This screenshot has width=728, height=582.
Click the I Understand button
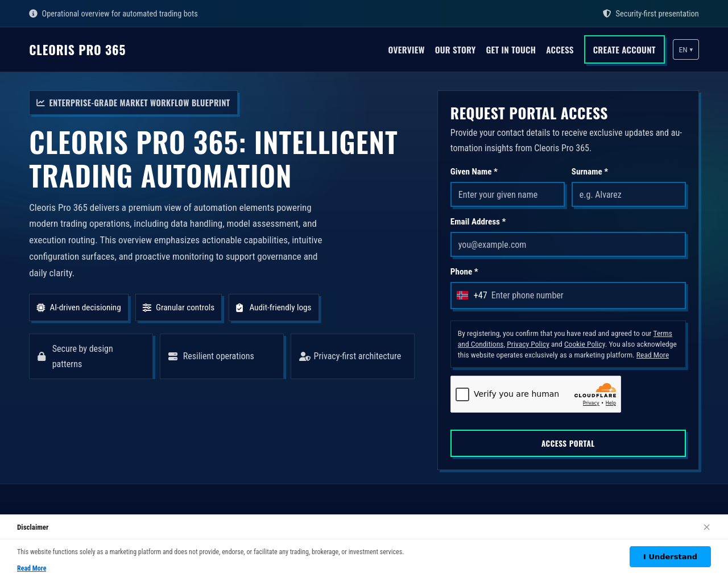[670, 556]
